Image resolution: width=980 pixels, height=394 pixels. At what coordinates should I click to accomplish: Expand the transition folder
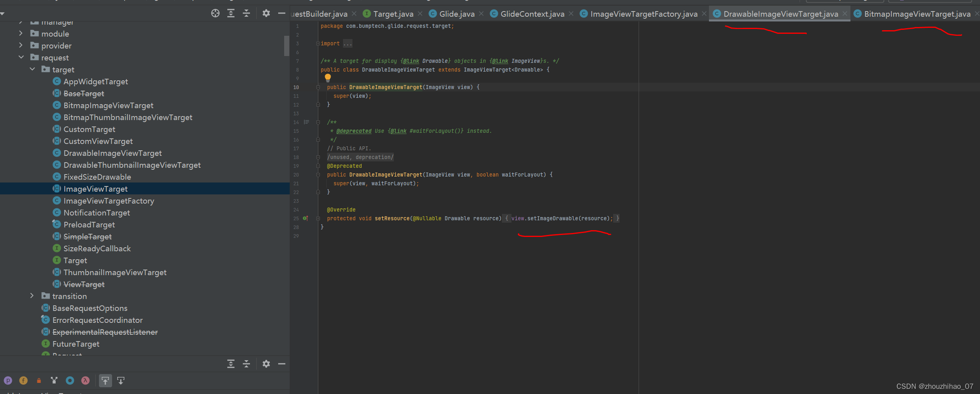point(32,296)
